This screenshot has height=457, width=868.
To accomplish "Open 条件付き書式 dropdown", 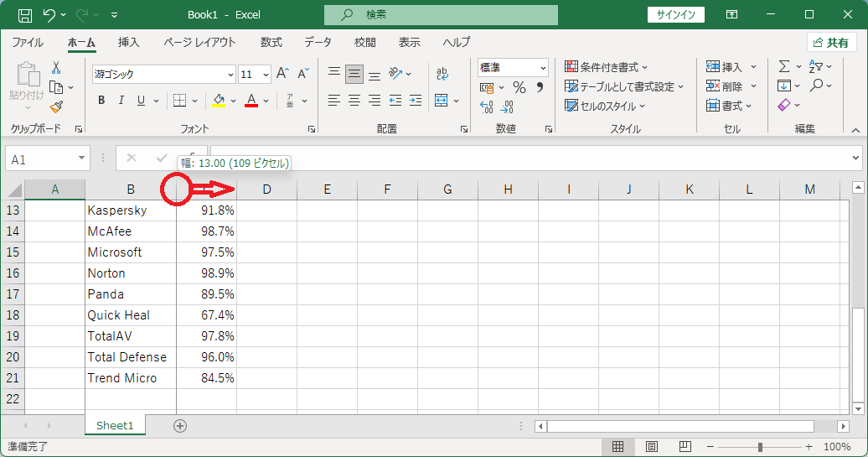I will point(606,67).
